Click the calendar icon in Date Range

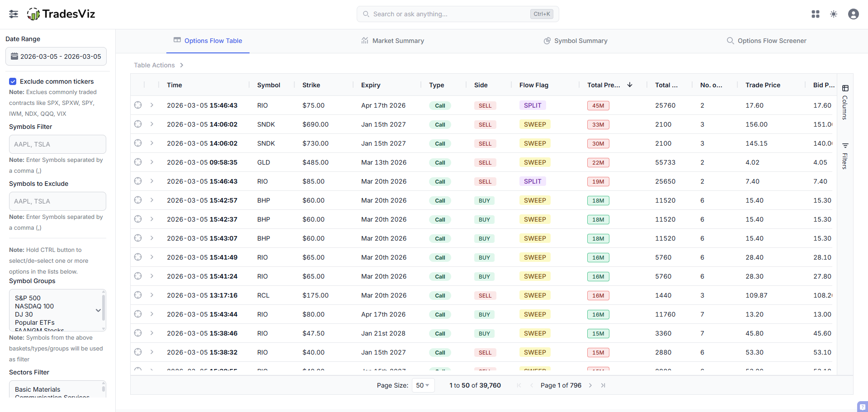pyautogui.click(x=14, y=57)
